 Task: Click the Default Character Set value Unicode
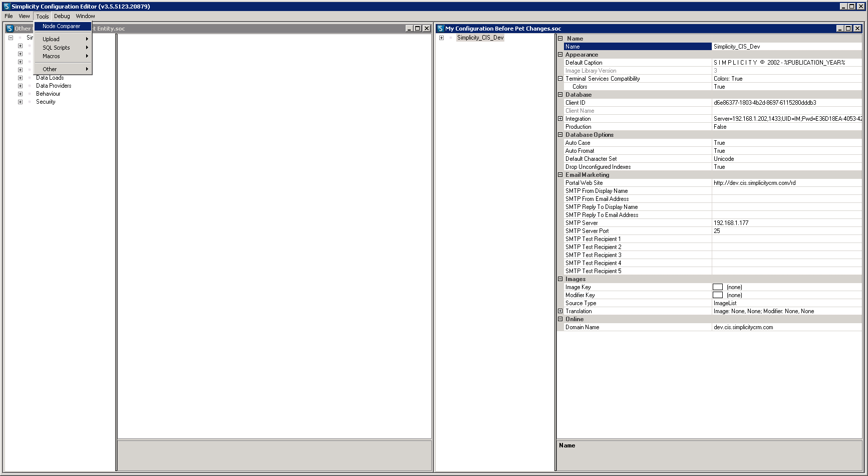point(787,159)
